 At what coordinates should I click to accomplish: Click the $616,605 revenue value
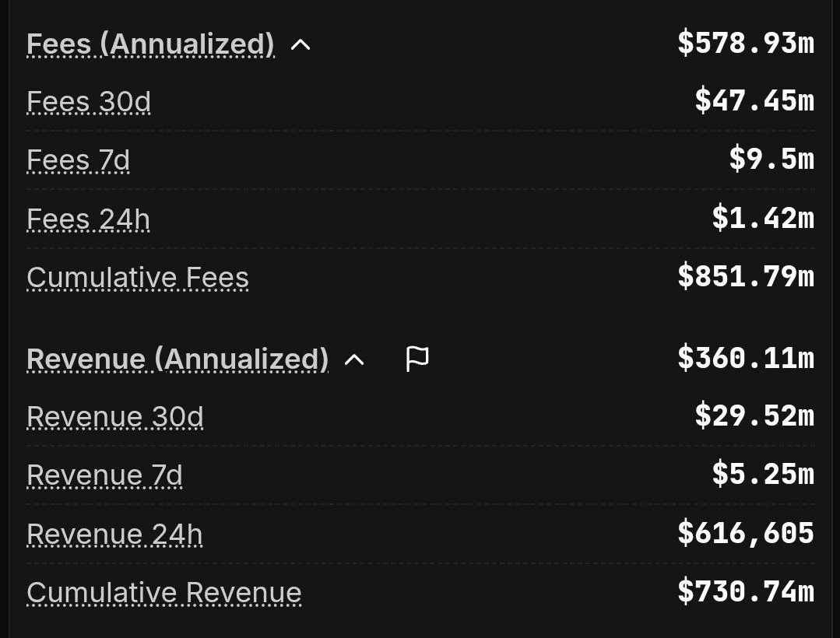coord(746,533)
